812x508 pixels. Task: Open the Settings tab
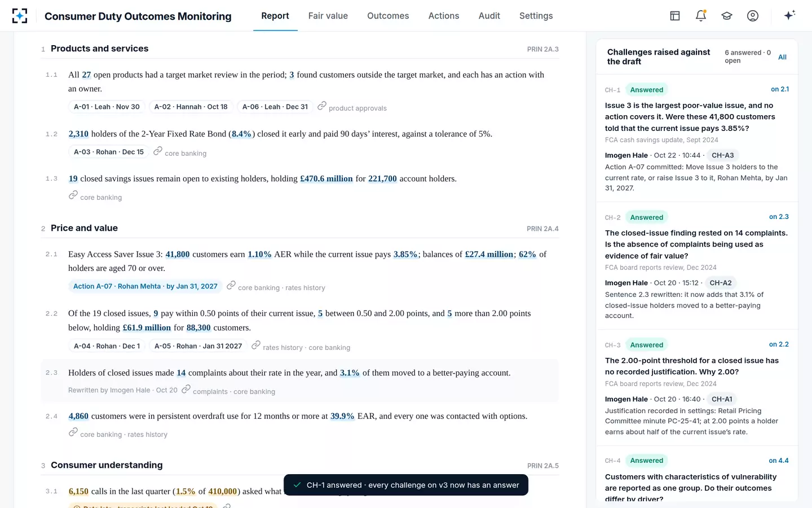pos(536,16)
